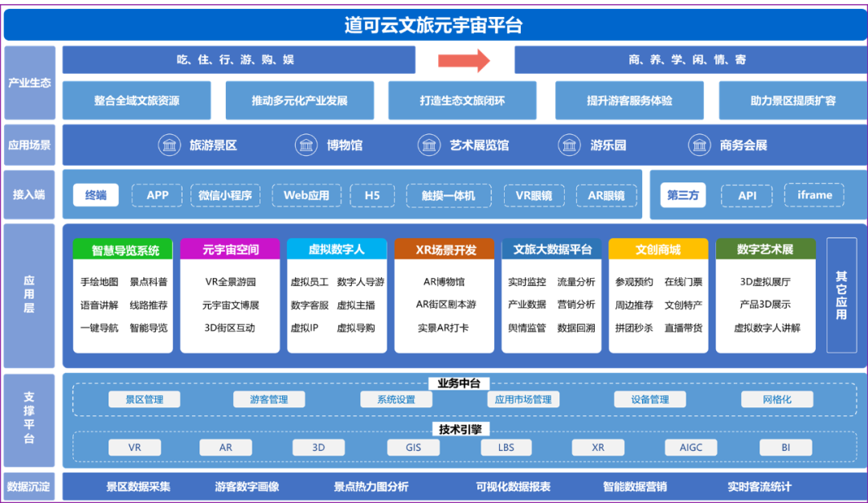Click the 第三方 label button
This screenshot has width=868, height=503.
point(682,195)
